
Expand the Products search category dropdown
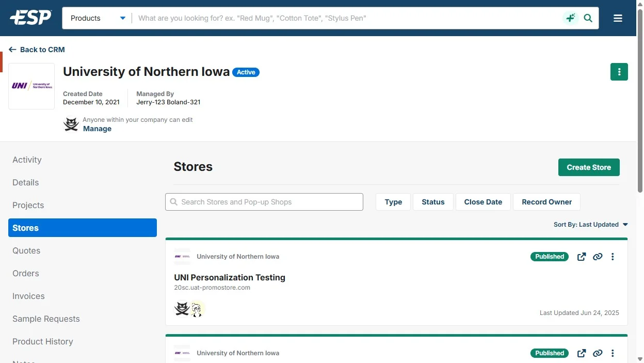(x=98, y=18)
